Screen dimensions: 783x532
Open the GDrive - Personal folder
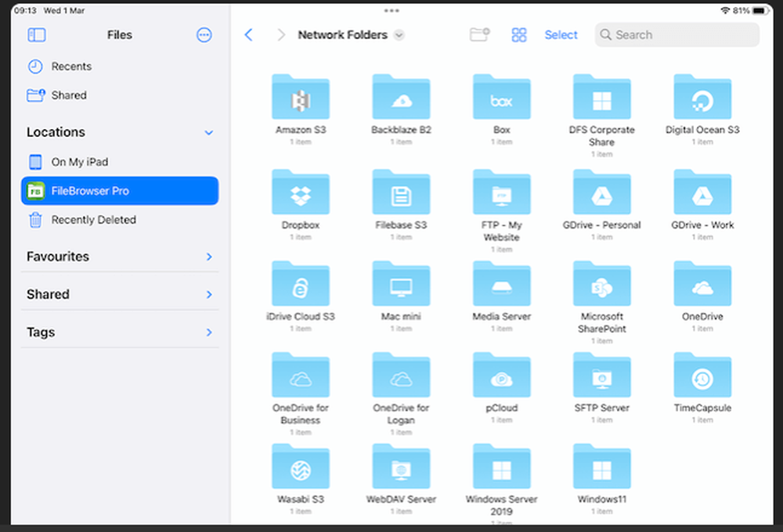(601, 192)
